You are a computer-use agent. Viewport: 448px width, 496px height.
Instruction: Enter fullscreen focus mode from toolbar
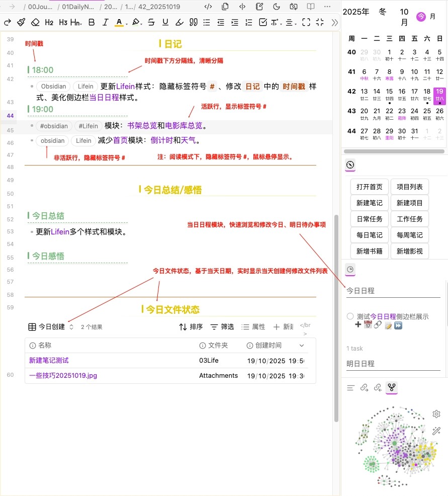(306, 22)
